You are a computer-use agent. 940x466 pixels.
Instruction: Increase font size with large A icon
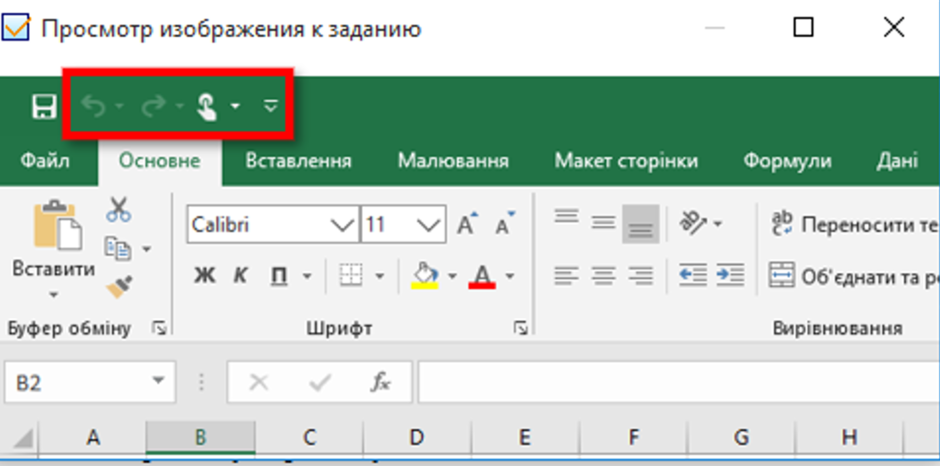[468, 223]
